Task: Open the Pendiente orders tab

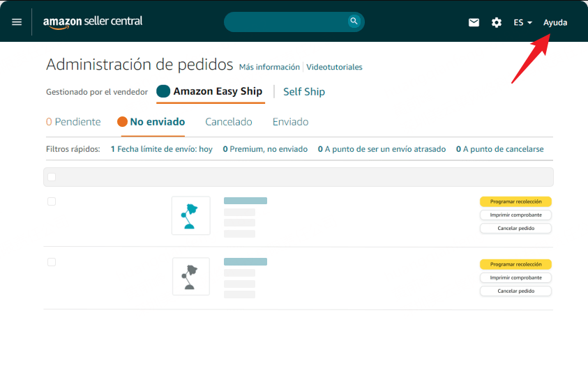Action: (x=73, y=122)
